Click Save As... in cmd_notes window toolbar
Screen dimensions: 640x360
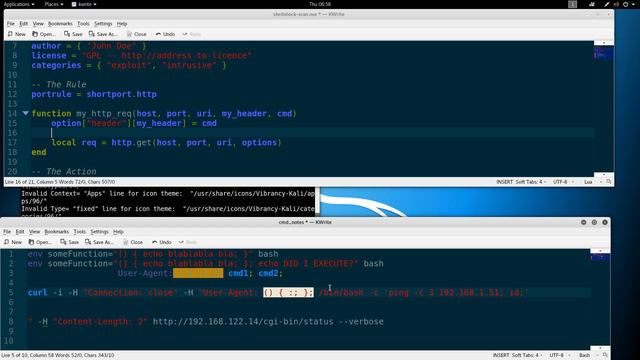[x=100, y=242]
